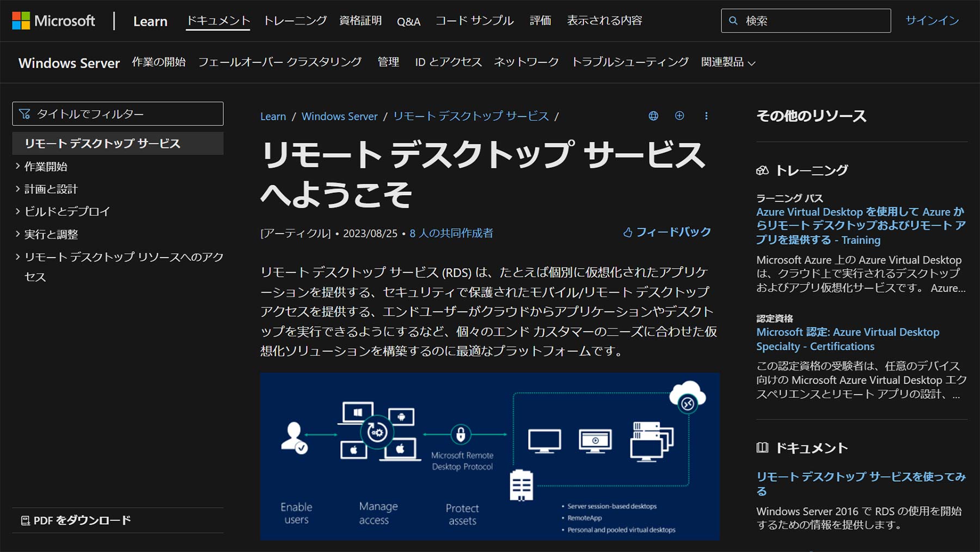Click Learn site link in header
The image size is (980, 552).
pyautogui.click(x=150, y=21)
